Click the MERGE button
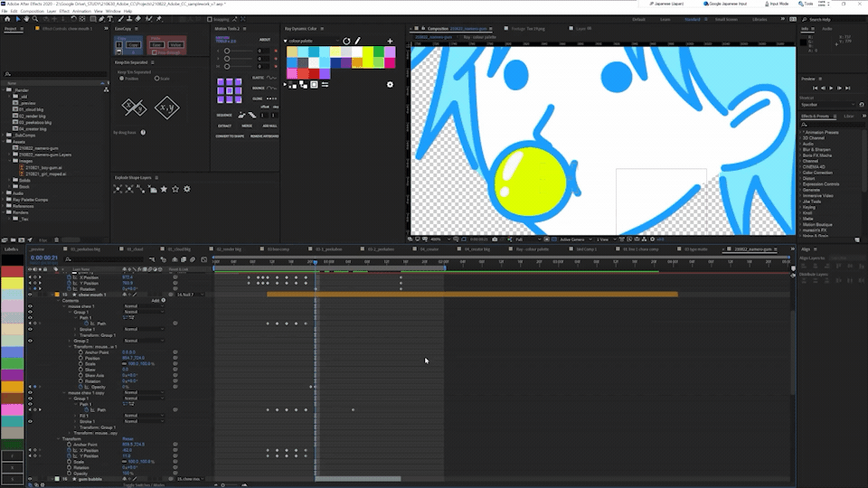The width and height of the screenshot is (868, 488). pos(247,127)
